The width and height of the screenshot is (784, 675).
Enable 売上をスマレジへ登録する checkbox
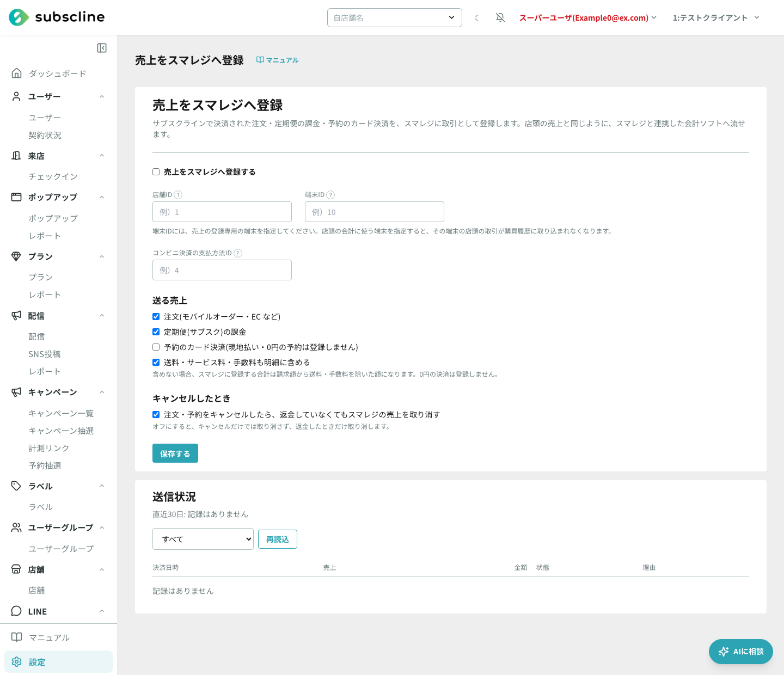click(156, 172)
